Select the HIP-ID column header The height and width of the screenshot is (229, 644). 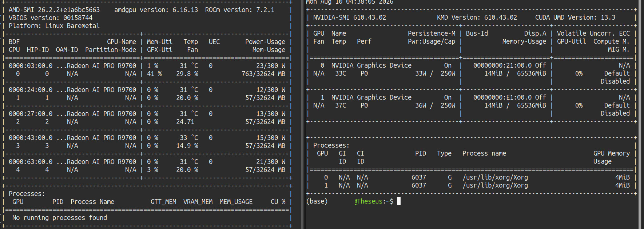tap(38, 50)
